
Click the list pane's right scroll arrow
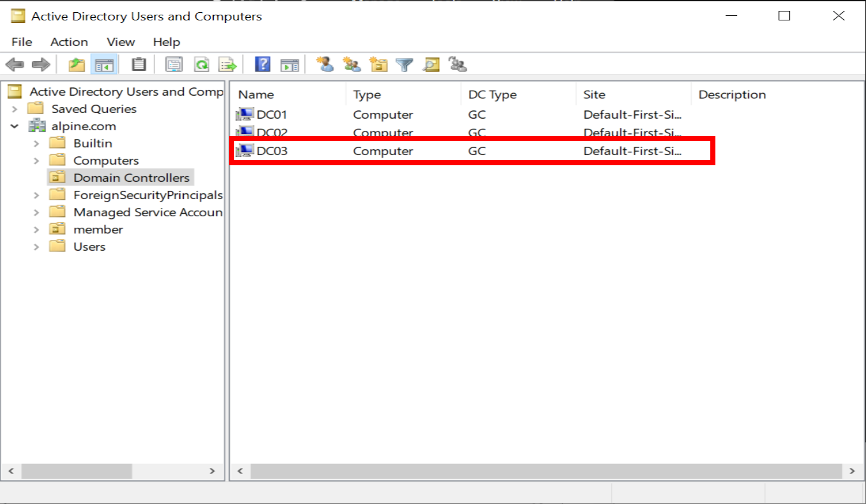click(853, 471)
